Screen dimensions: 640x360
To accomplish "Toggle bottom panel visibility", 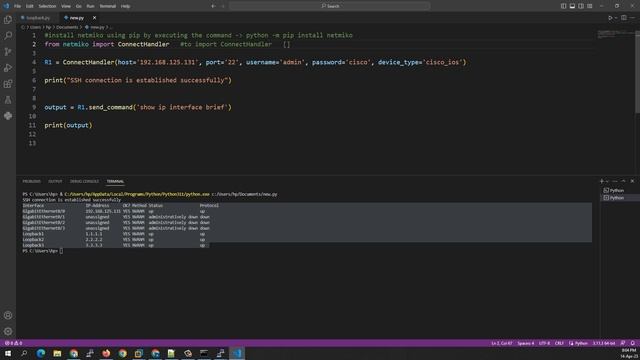I will point(572,6).
